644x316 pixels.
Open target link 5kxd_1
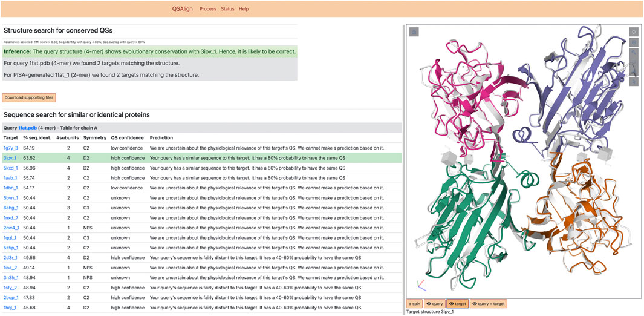tap(11, 168)
